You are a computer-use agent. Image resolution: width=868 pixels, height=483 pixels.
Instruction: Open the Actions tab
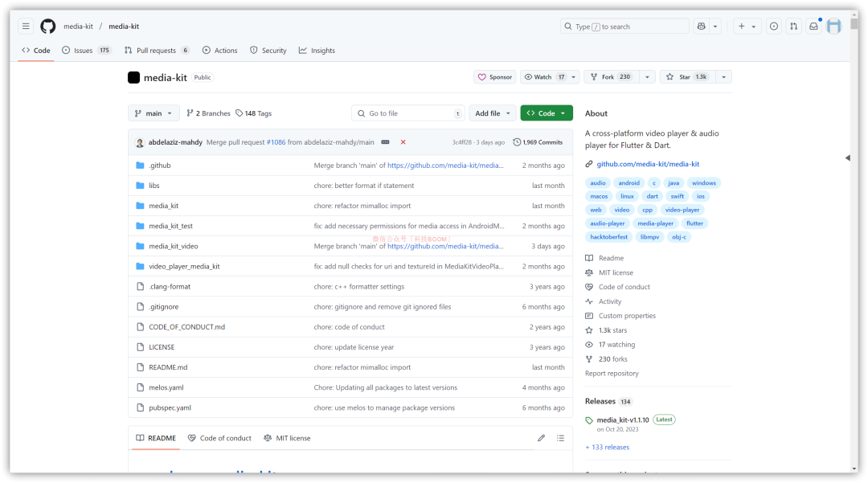(219, 51)
